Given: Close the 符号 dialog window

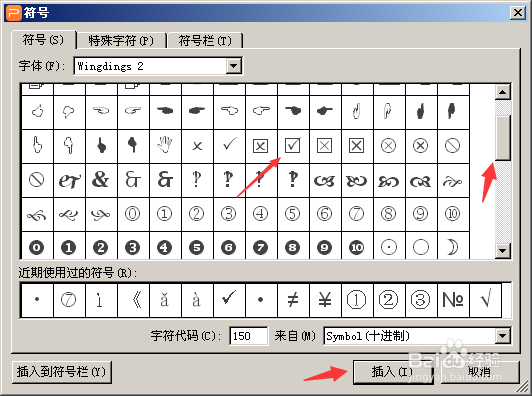Looking at the screenshot, I should click(518, 13).
